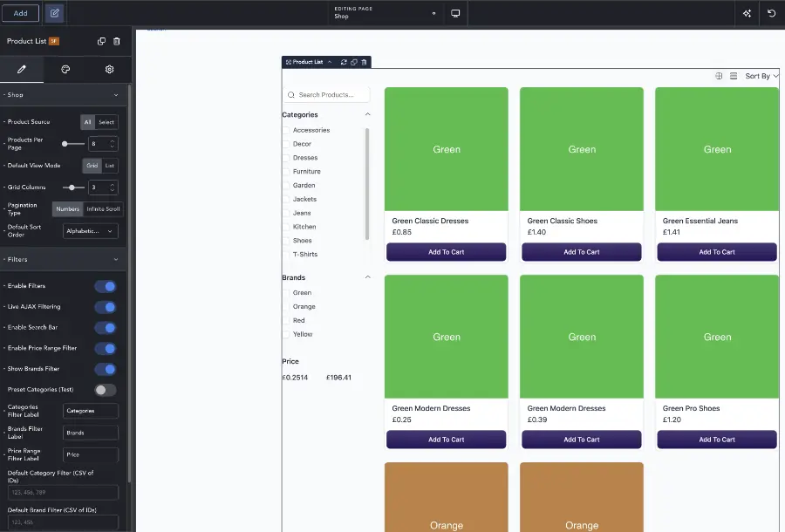The image size is (785, 532).
Task: Click the left panel vertical scrollbar
Action: [129, 283]
